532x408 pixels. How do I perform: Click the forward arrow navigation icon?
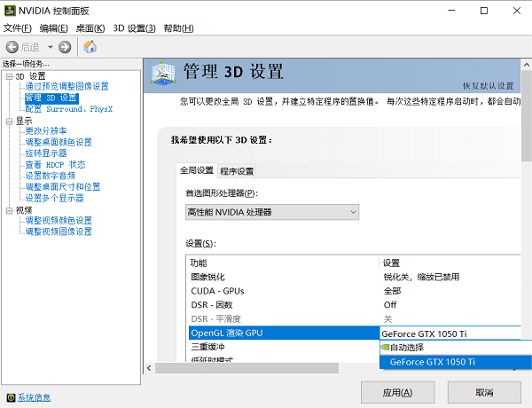click(65, 46)
